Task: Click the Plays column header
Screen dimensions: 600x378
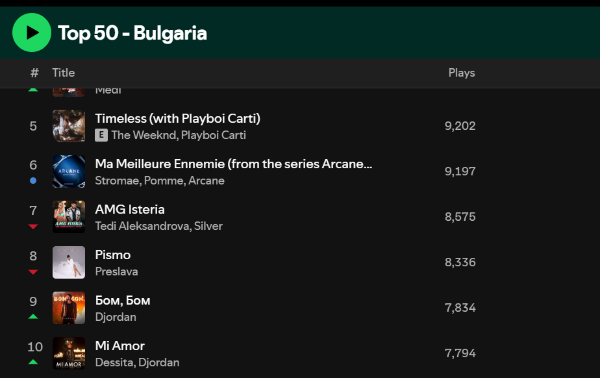Action: click(x=461, y=73)
